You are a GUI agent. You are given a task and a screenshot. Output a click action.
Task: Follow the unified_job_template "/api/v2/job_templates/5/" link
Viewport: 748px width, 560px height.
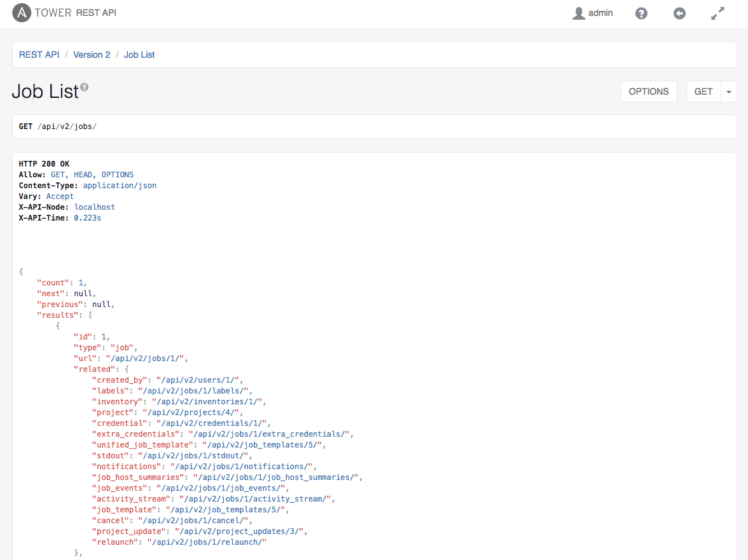pyautogui.click(x=262, y=445)
